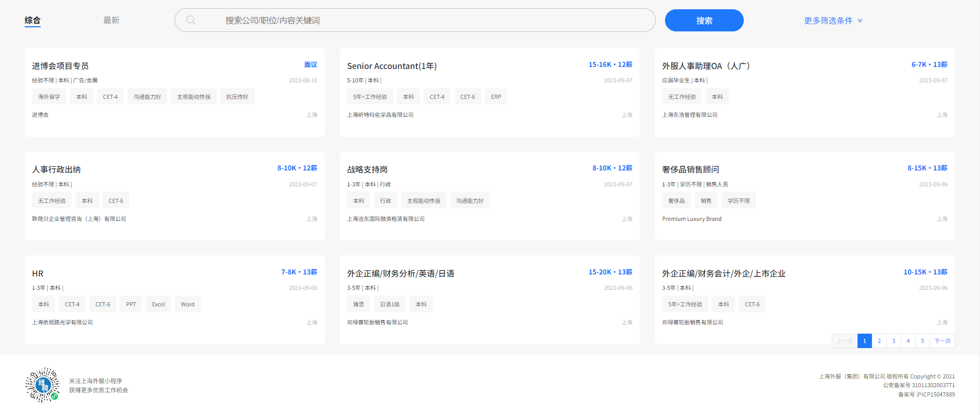Click the magnifier icon in search bar
Screen dimensions: 980x415
pyautogui.click(x=191, y=21)
